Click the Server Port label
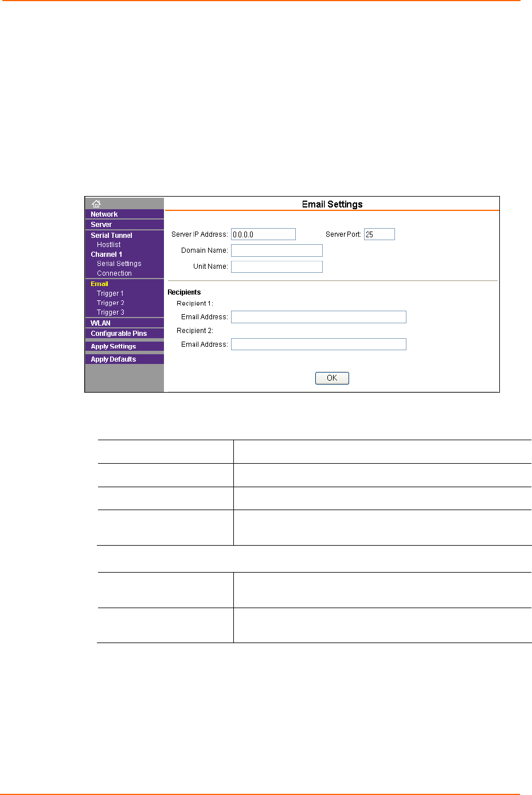 click(343, 234)
